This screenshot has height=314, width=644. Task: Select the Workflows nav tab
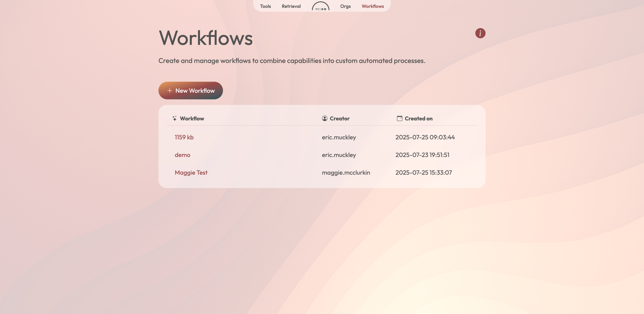click(x=372, y=6)
